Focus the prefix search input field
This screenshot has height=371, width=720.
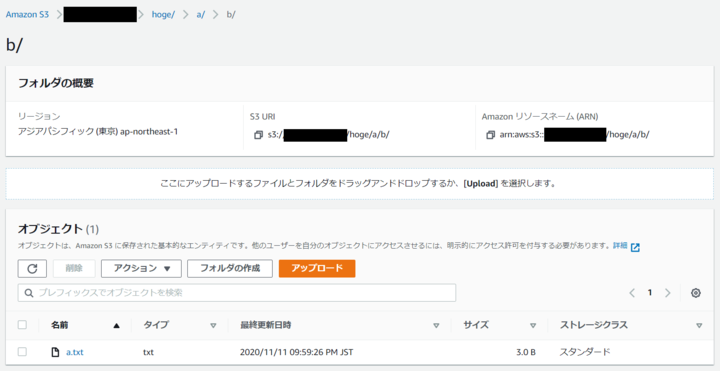point(237,293)
